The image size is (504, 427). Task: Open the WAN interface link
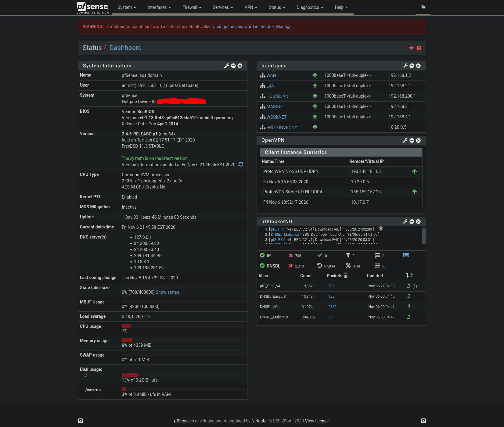point(271,76)
